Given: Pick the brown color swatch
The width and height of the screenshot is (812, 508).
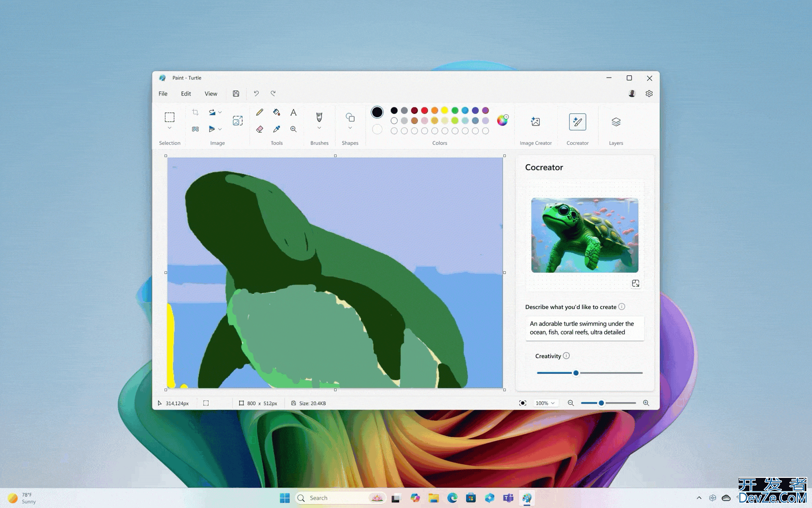Looking at the screenshot, I should pos(414,120).
